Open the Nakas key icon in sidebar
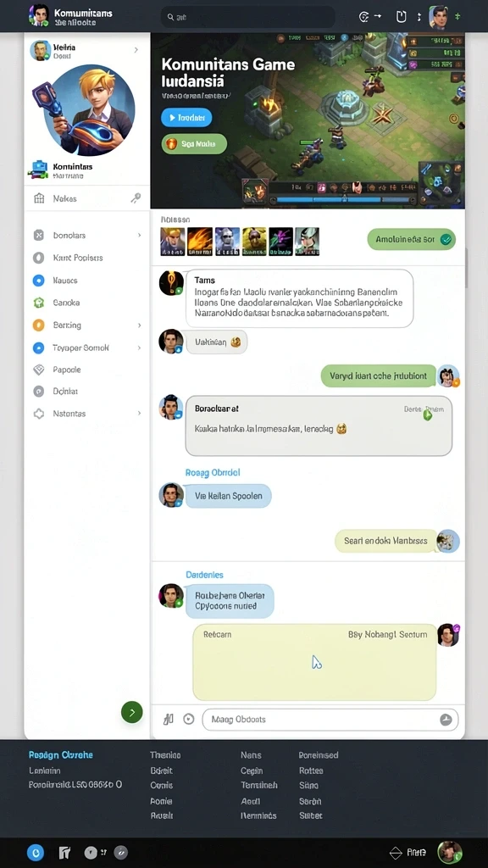 [x=135, y=198]
